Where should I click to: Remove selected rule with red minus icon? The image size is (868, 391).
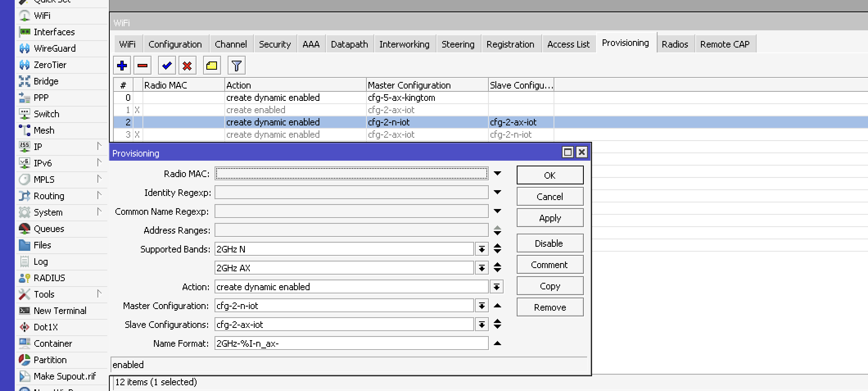[142, 66]
